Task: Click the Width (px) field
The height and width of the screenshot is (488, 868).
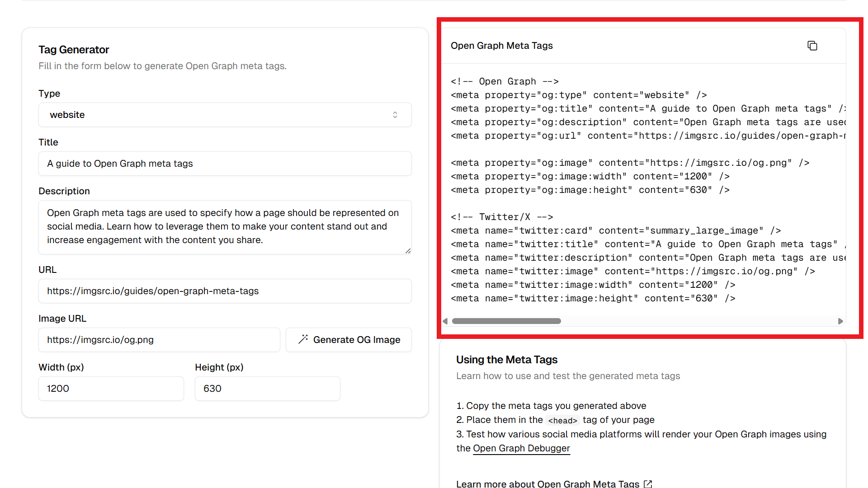Action: 111,389
